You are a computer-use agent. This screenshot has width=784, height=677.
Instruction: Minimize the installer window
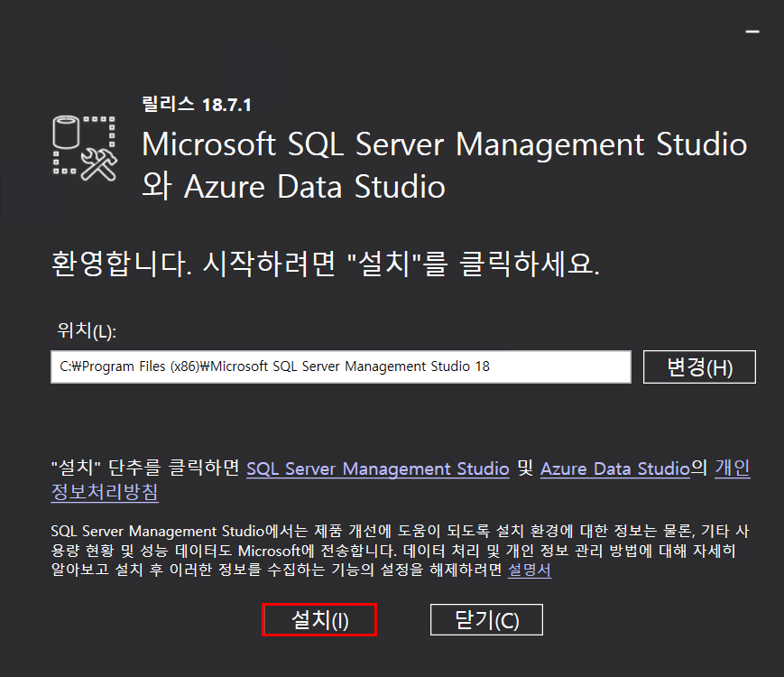[x=752, y=32]
